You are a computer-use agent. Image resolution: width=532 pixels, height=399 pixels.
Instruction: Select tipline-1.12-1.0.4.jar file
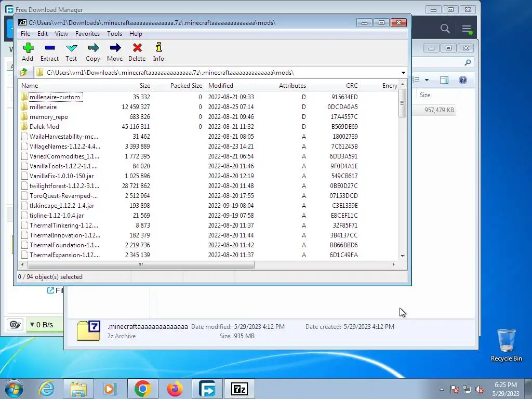[208, 216]
